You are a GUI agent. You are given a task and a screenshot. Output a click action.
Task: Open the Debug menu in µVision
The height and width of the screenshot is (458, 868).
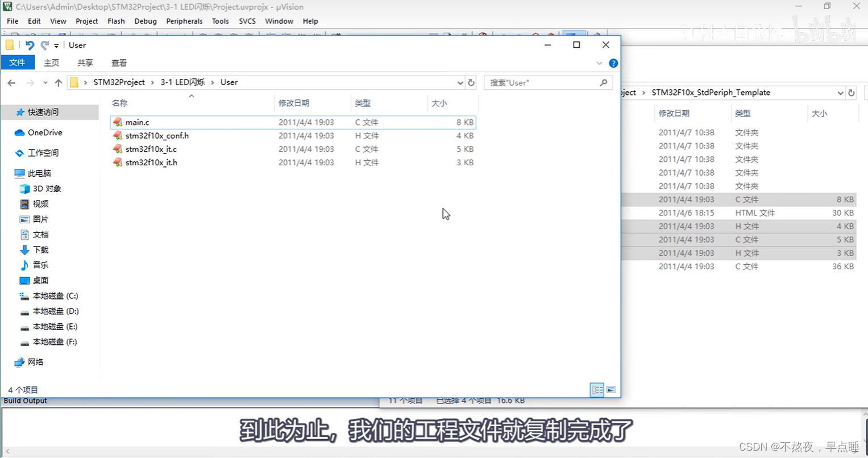pyautogui.click(x=146, y=21)
